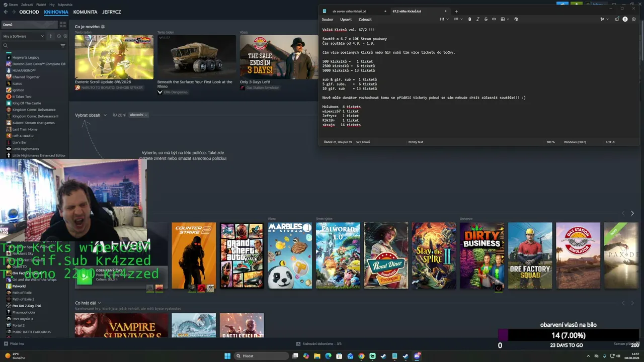Open UTF-8 encoding selector in Notepad
Image resolution: width=644 pixels, height=362 pixels.
[x=610, y=142]
